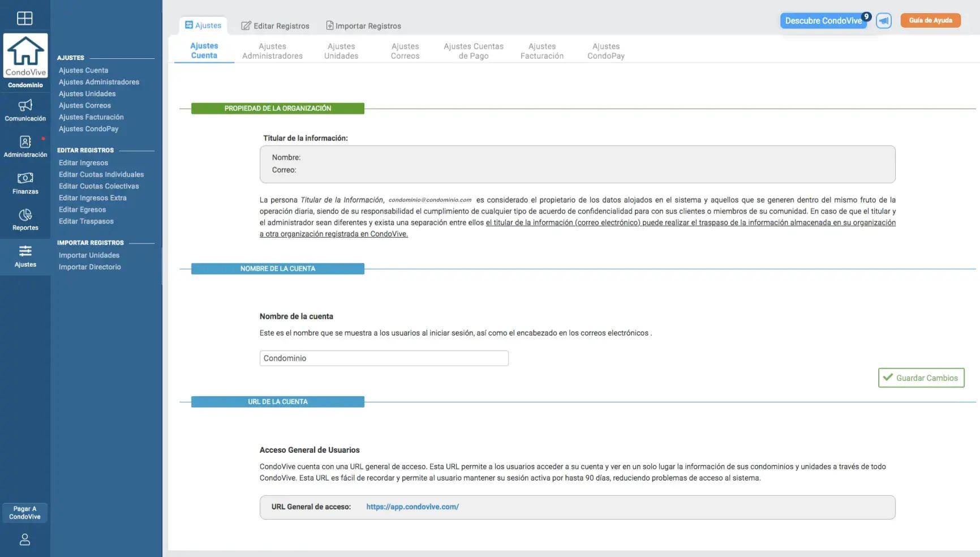The height and width of the screenshot is (557, 980).
Task: Open https://app.condovive.com/ access link
Action: 412,507
